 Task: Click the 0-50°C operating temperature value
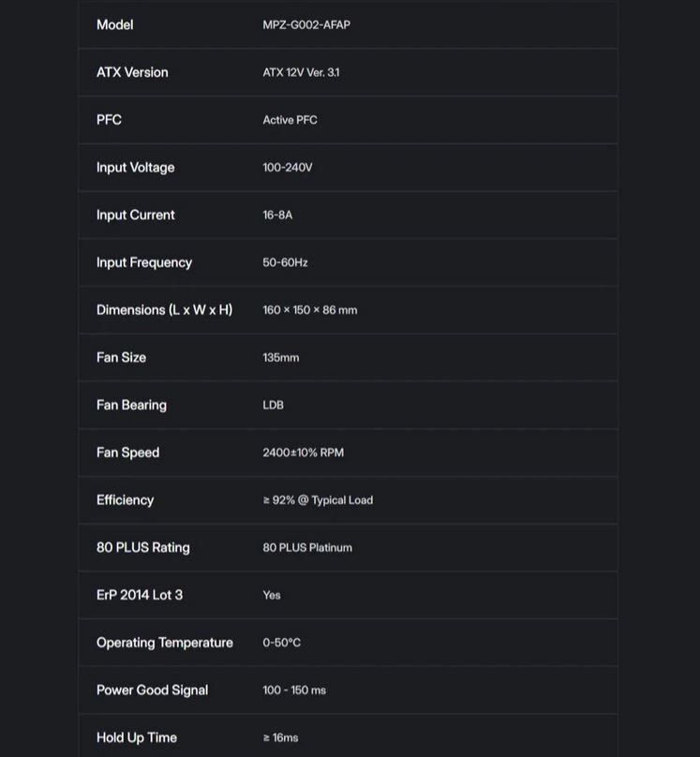tap(281, 643)
